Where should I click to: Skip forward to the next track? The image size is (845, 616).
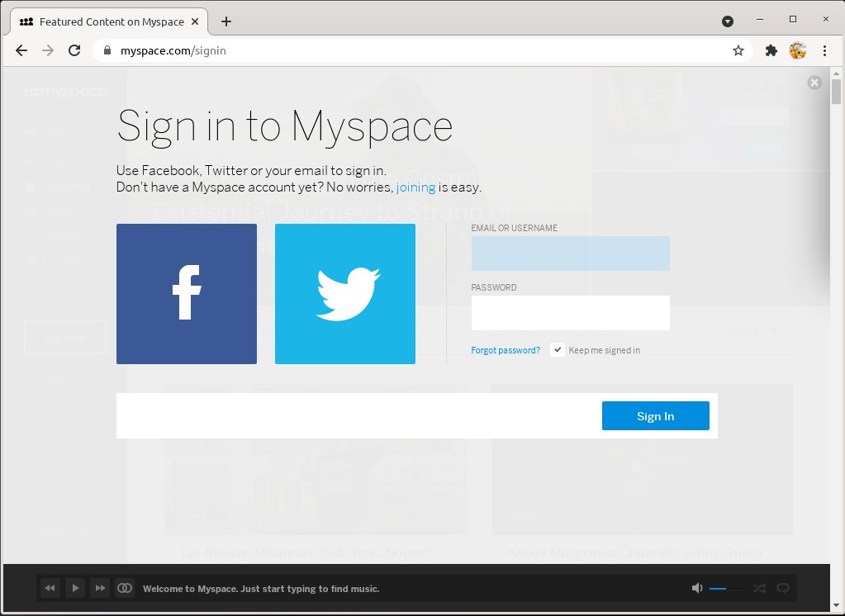click(x=100, y=588)
